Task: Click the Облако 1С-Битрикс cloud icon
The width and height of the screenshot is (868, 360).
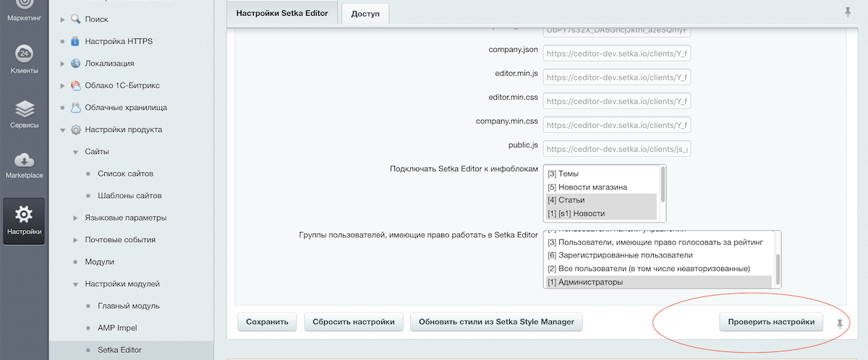Action: pyautogui.click(x=76, y=85)
